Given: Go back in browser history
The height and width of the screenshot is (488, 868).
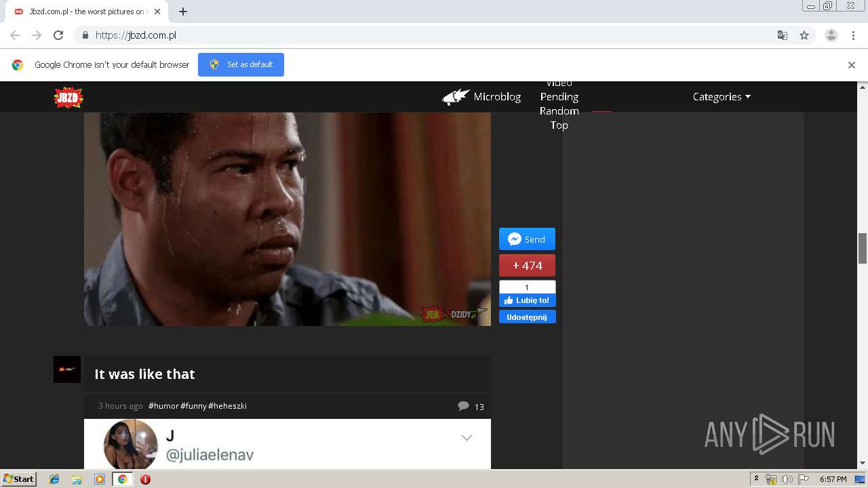Looking at the screenshot, I should [x=15, y=35].
